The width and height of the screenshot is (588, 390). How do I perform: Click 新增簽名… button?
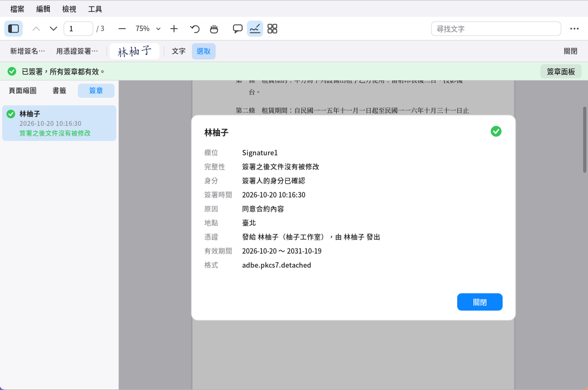tap(28, 51)
